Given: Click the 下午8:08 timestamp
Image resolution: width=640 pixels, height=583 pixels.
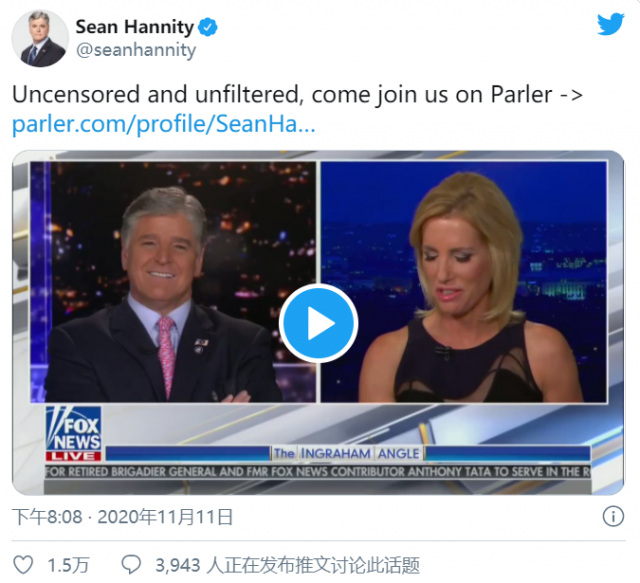Looking at the screenshot, I should point(47,517).
